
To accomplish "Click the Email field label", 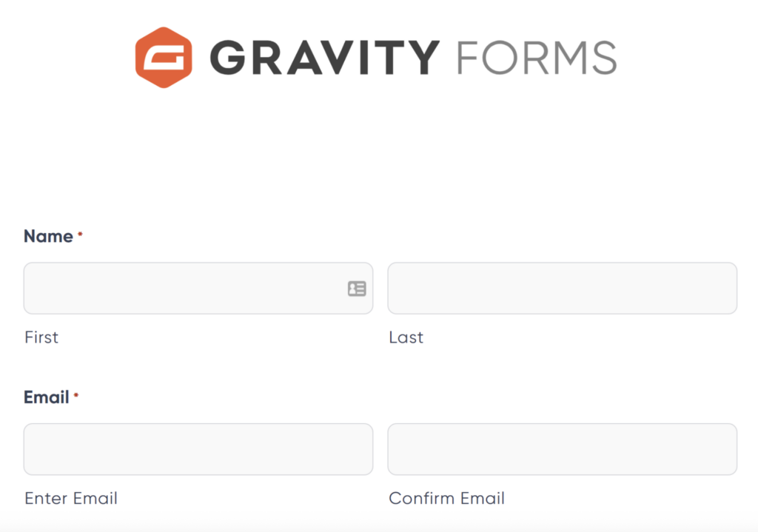I will [45, 397].
